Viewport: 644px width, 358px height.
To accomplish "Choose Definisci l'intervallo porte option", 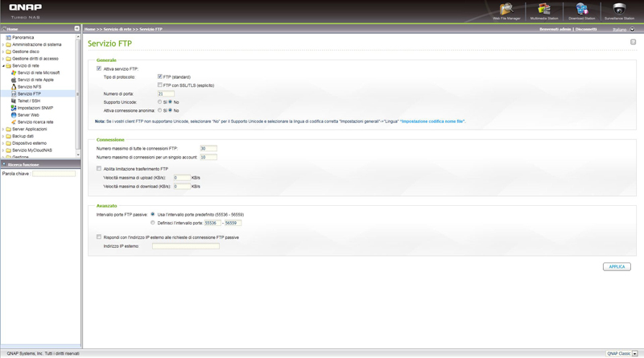I will pos(153,223).
